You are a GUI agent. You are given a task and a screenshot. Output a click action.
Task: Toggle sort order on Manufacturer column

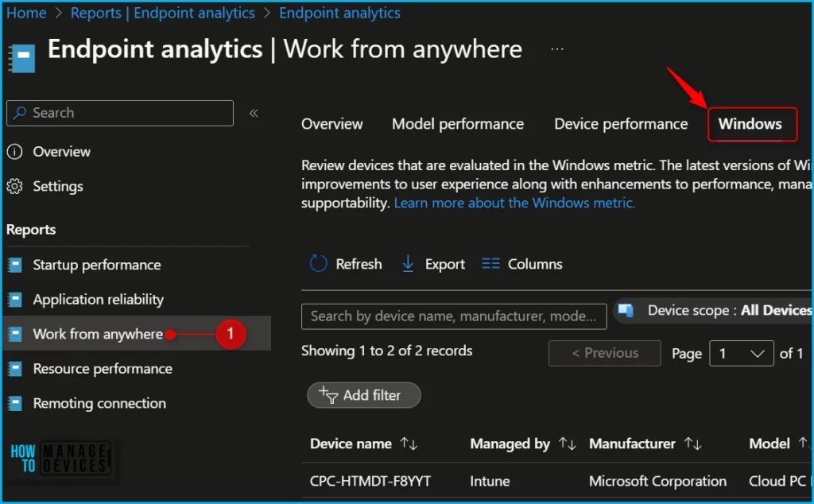[x=692, y=444]
